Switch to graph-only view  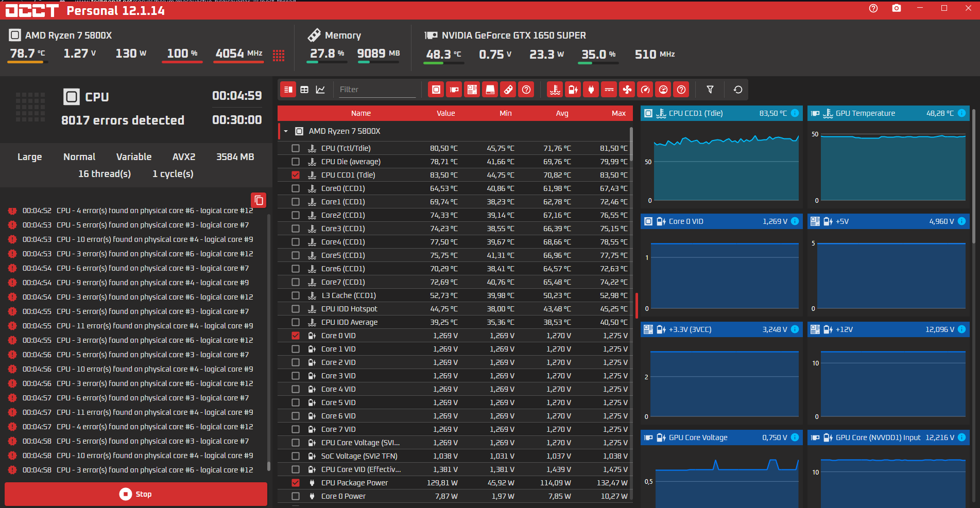pos(320,90)
